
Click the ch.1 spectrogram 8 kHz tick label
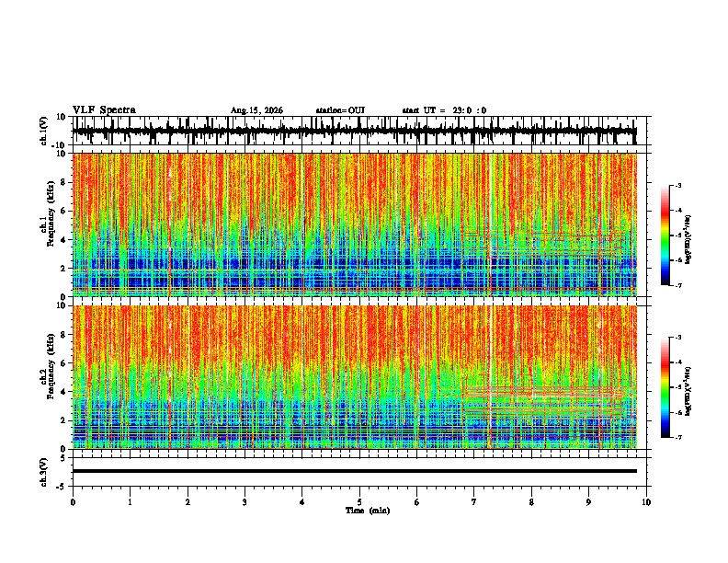tap(64, 182)
